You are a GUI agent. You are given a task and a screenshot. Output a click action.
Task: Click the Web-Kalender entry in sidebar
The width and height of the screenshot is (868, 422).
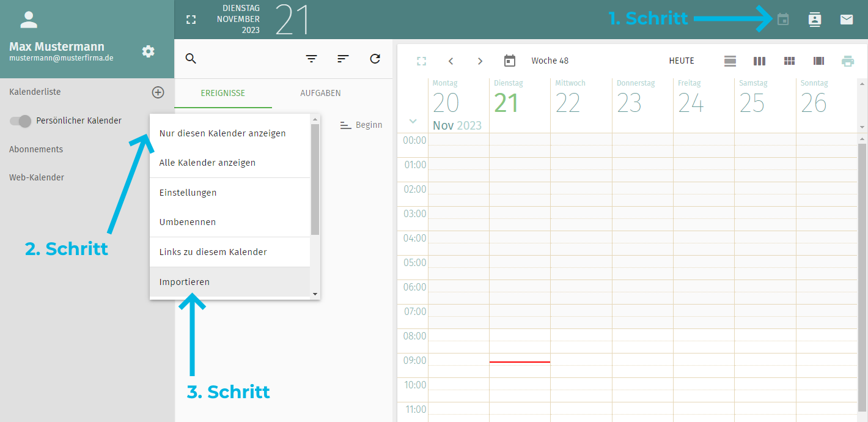(37, 177)
